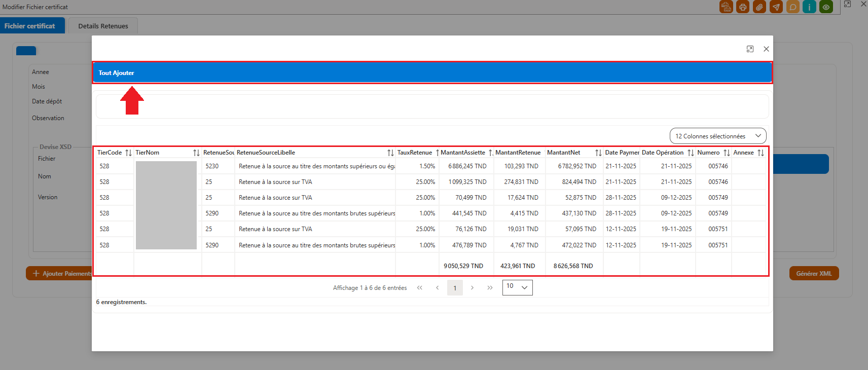Viewport: 868px width, 370px height.
Task: Open attachments via the paperclip icon
Action: 759,7
